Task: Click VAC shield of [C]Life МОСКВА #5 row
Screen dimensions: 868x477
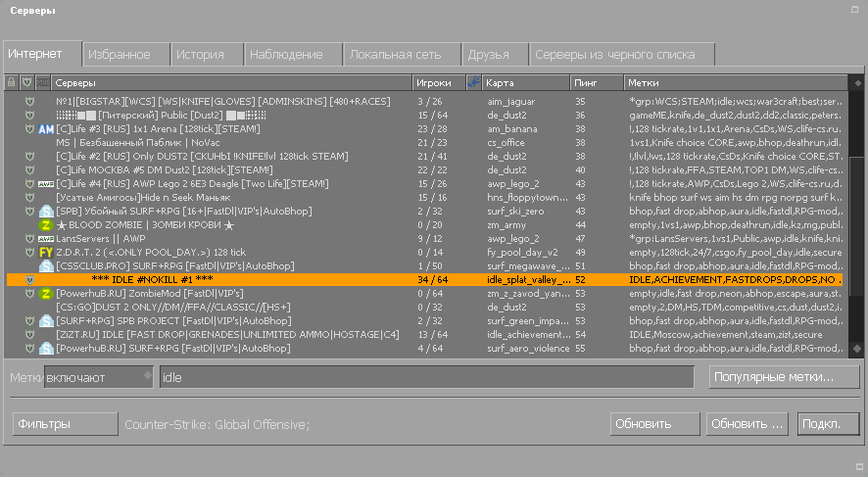Action: point(30,169)
